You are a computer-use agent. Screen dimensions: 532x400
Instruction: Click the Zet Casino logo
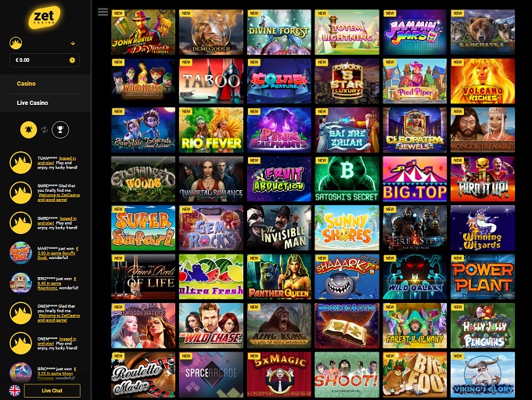[x=45, y=17]
